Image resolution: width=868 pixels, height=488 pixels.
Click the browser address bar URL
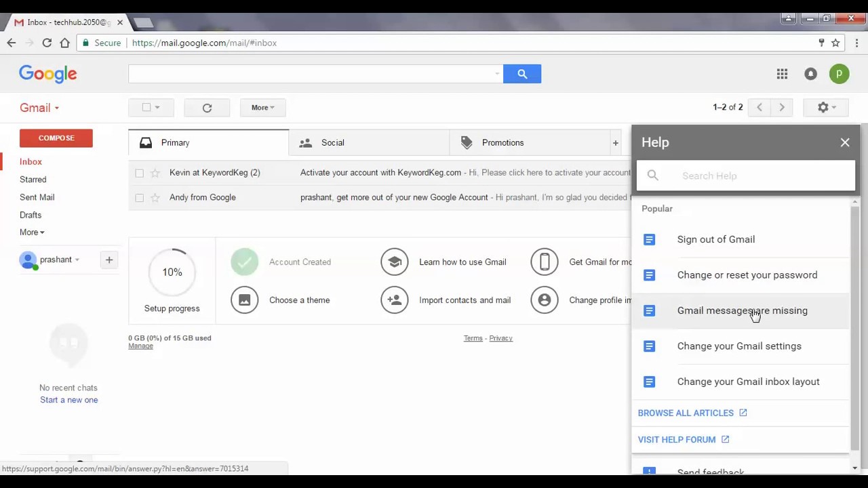point(204,43)
